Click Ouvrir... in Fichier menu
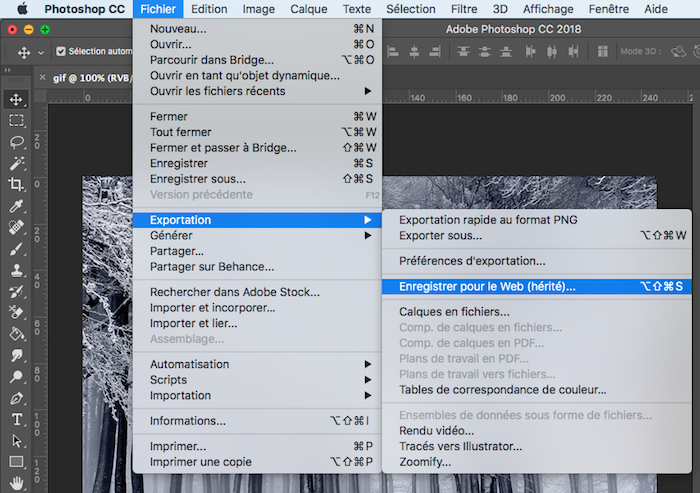This screenshot has height=493, width=700. pos(257,44)
